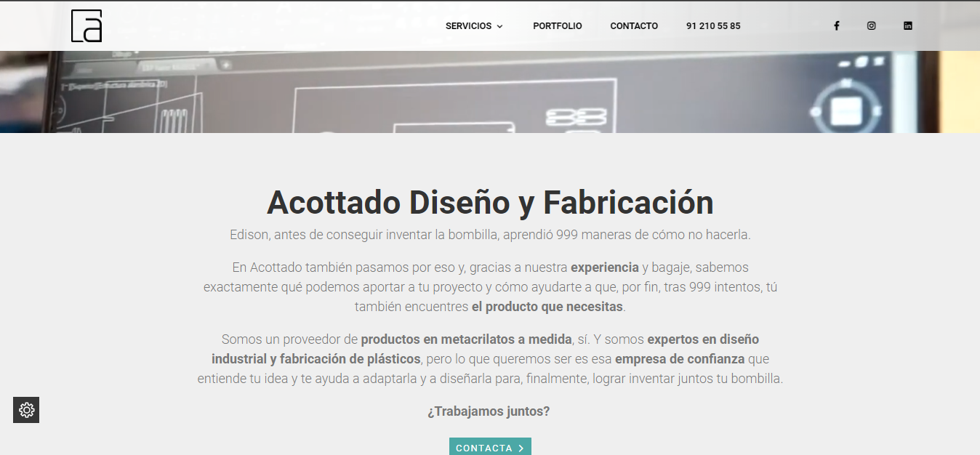This screenshot has width=980, height=455.
Task: Call the phone number 91 210 55 85
Action: [713, 26]
